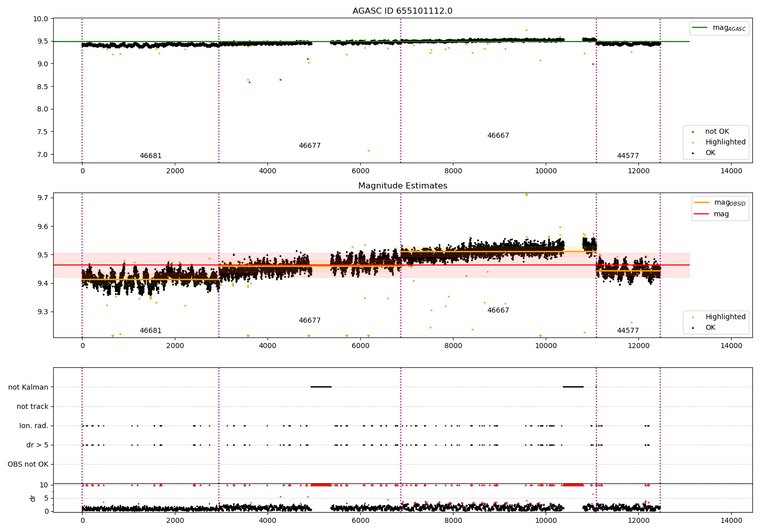The width and height of the screenshot is (760, 532).
Task: Click the 7.5 y-axis tick of top plot
Action: pos(43,132)
